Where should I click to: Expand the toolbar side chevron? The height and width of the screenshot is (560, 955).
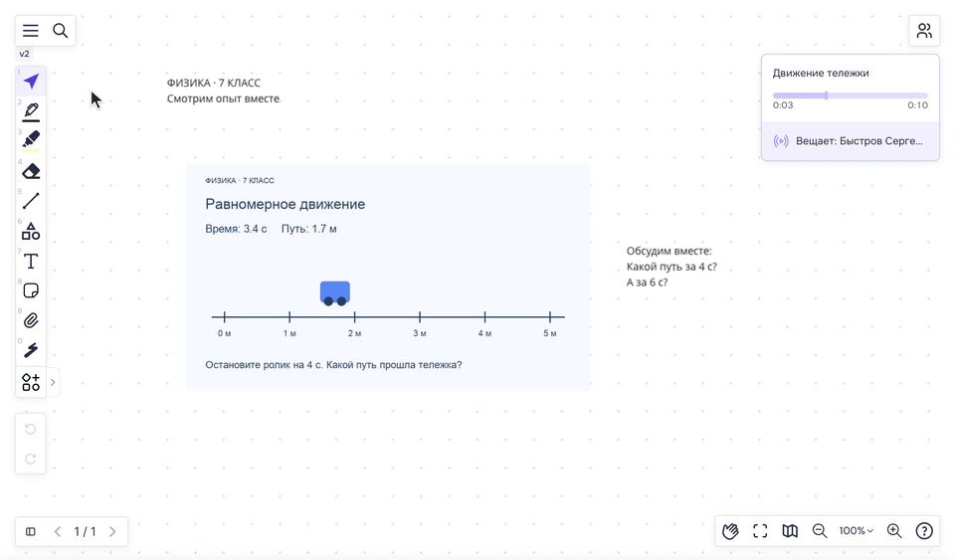click(x=53, y=382)
